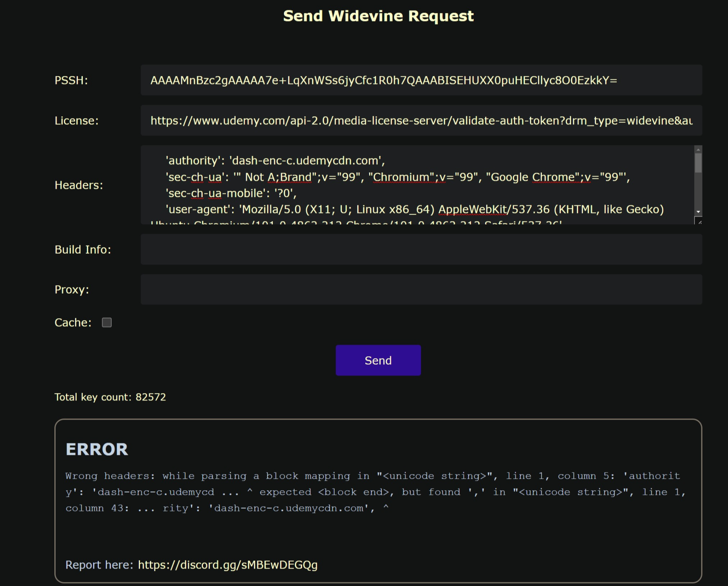The image size is (728, 586).
Task: Enable the Cache checkbox
Action: 107,323
